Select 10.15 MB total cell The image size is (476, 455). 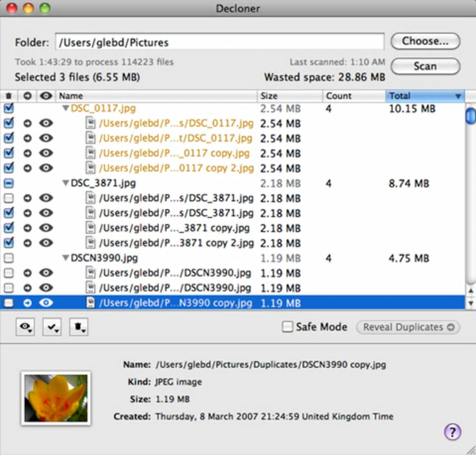pyautogui.click(x=412, y=108)
